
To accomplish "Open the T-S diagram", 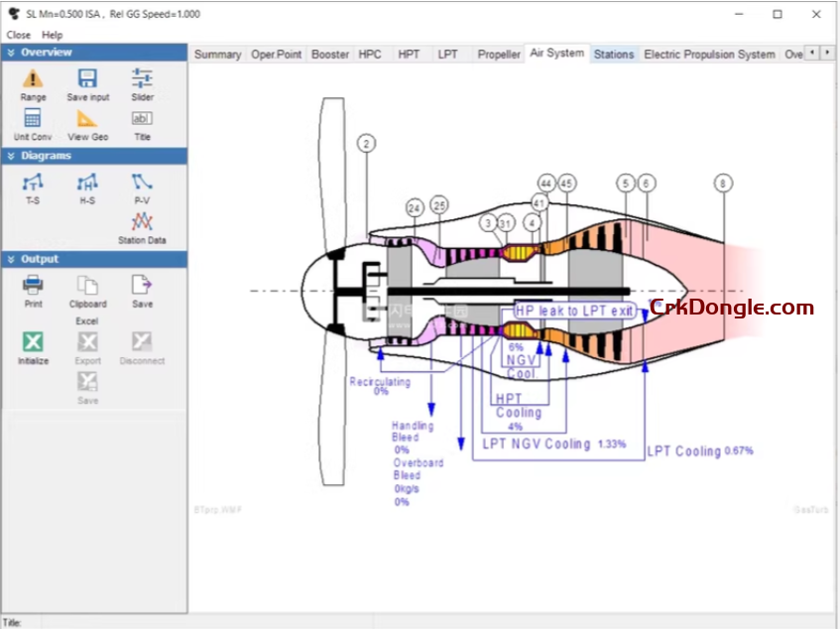I will (33, 183).
